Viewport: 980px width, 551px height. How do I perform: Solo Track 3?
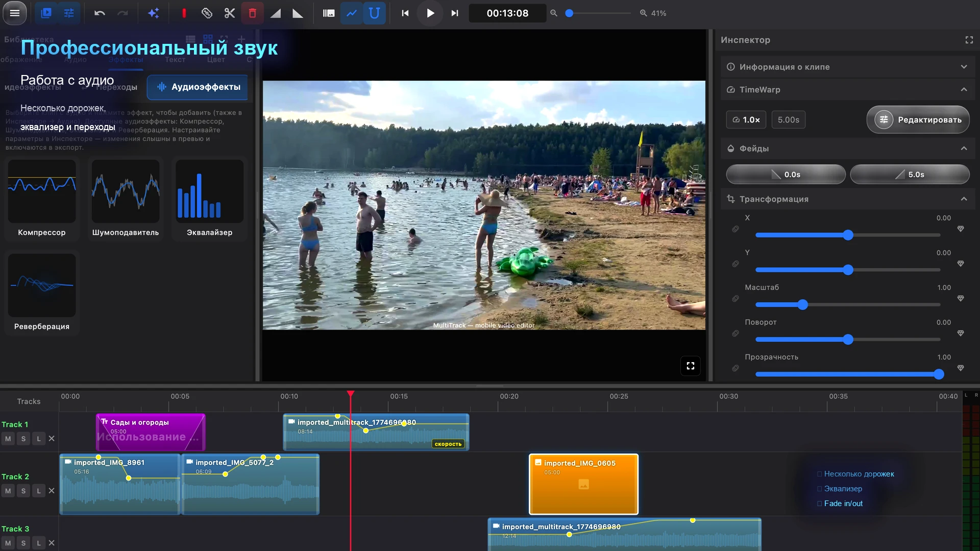pos(23,543)
